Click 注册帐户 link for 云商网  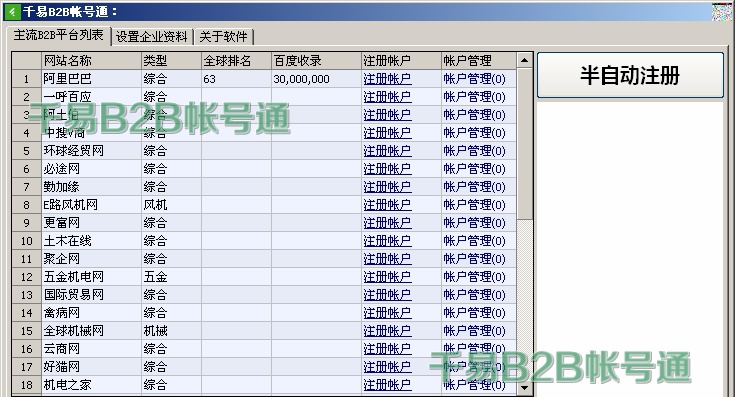[x=387, y=349]
